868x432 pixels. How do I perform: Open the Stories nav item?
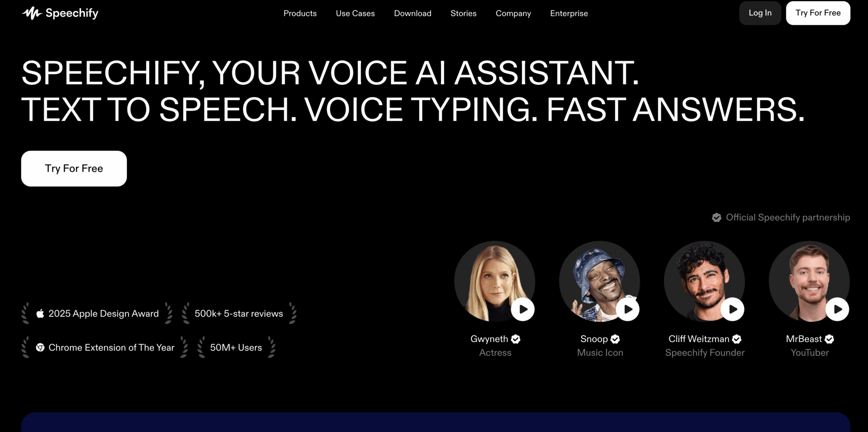(x=463, y=13)
